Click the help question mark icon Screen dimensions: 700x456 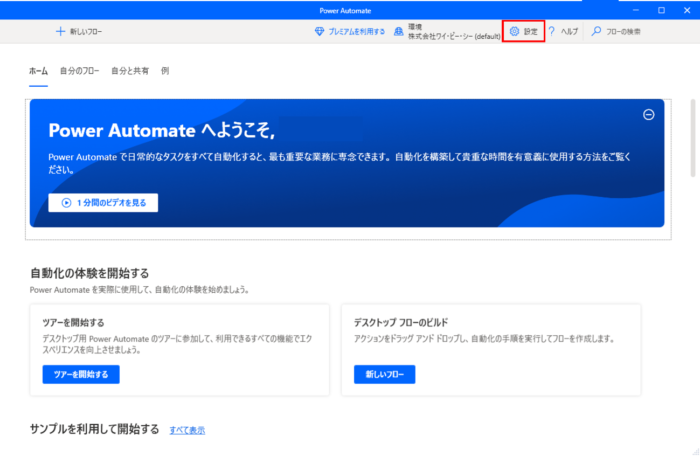[552, 31]
